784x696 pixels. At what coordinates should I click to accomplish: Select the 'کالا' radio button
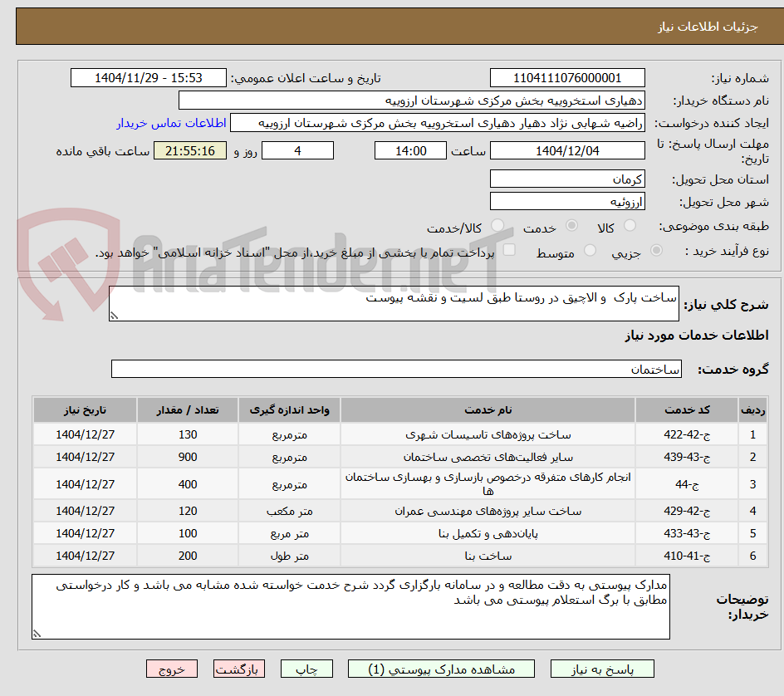tap(630, 226)
